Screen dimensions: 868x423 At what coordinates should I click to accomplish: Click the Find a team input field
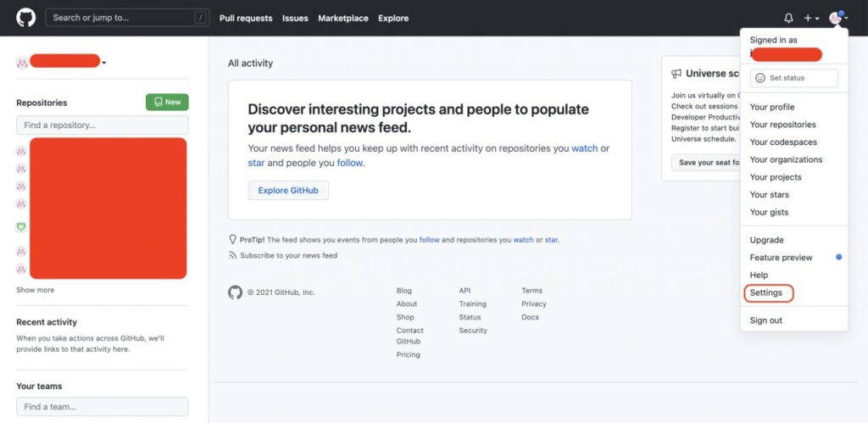click(102, 407)
